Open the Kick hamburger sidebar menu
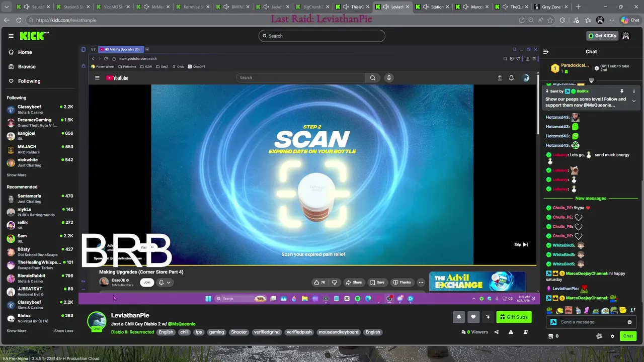The image size is (644, 362). tap(11, 36)
